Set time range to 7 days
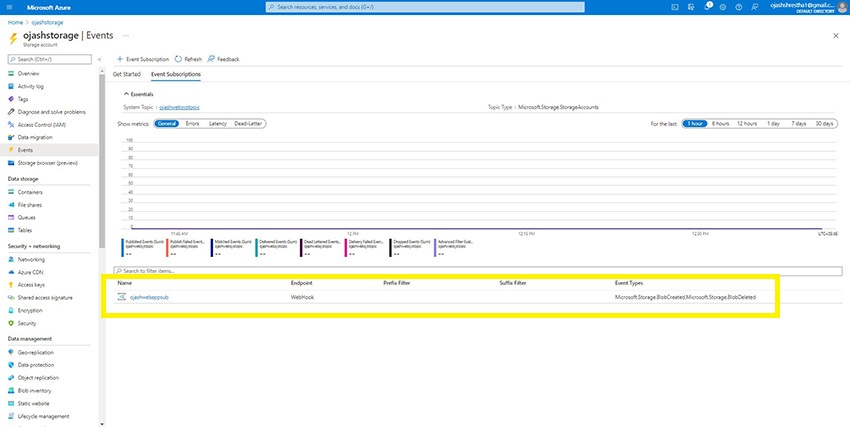This screenshot has width=850, height=427. (799, 124)
